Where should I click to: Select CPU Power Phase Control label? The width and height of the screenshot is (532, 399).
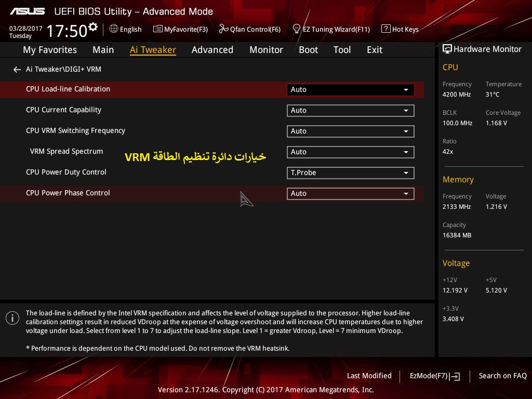(x=68, y=193)
